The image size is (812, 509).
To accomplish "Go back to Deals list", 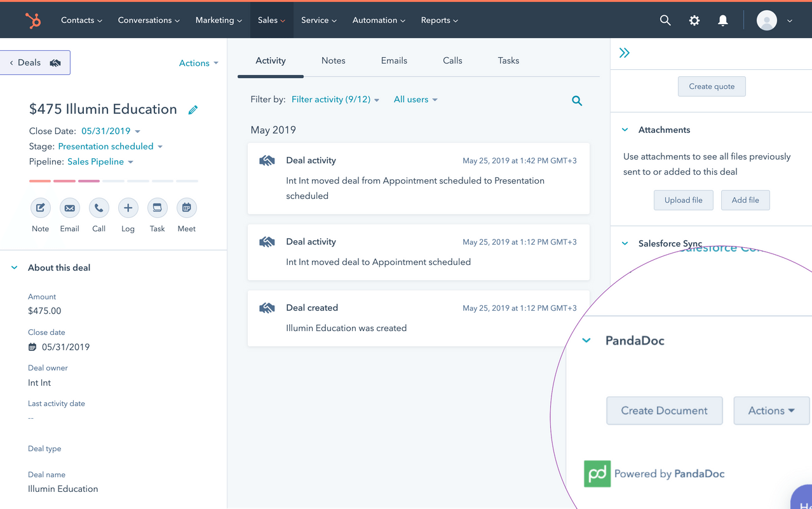I will click(x=35, y=62).
